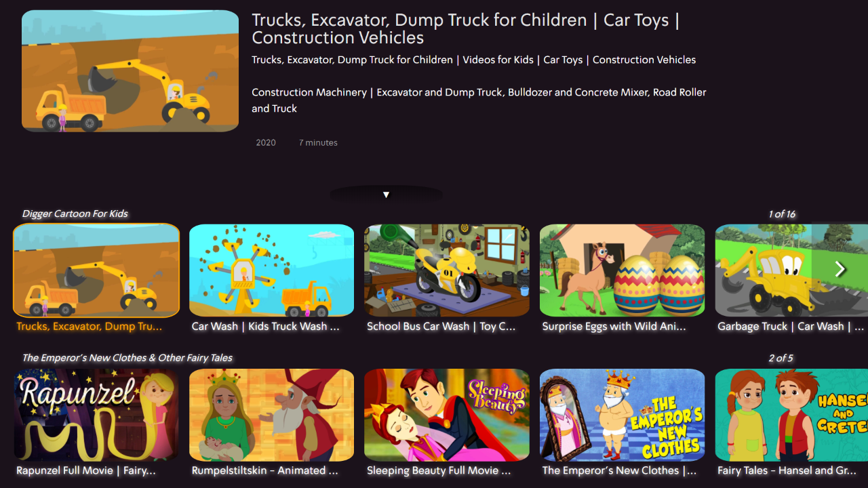Open Surprise Eggs with Wild Animals video
The height and width of the screenshot is (488, 868).
pos(622,270)
